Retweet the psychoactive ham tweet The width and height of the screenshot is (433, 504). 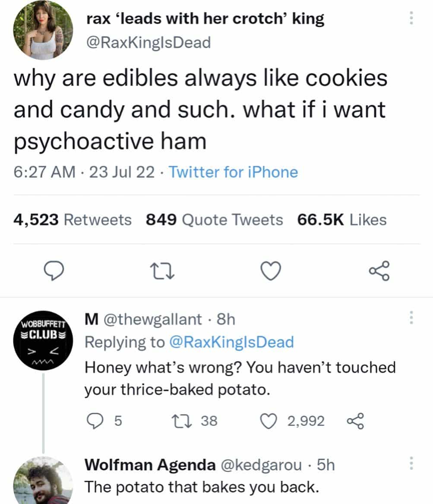163,271
